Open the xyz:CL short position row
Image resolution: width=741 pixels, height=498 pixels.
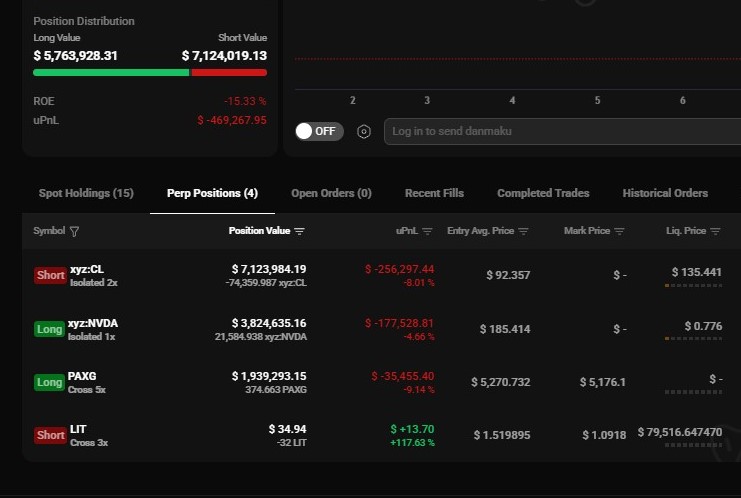[x=87, y=269]
